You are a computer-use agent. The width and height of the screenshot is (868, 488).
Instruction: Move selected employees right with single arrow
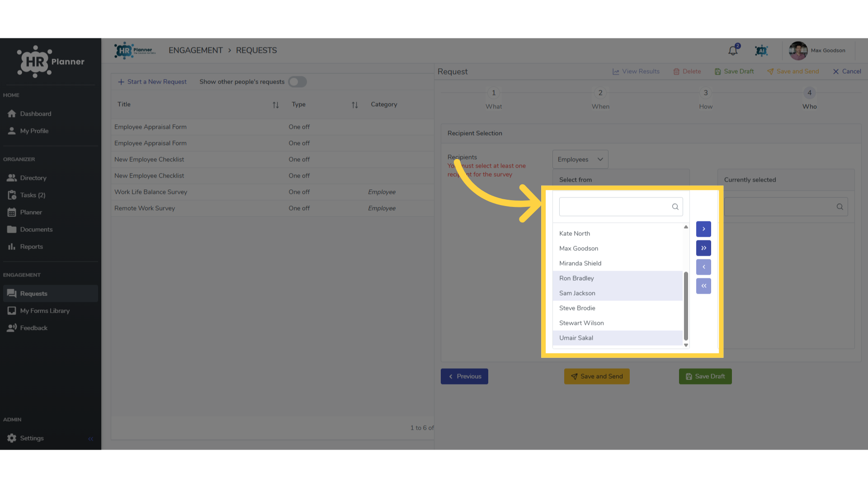(703, 229)
